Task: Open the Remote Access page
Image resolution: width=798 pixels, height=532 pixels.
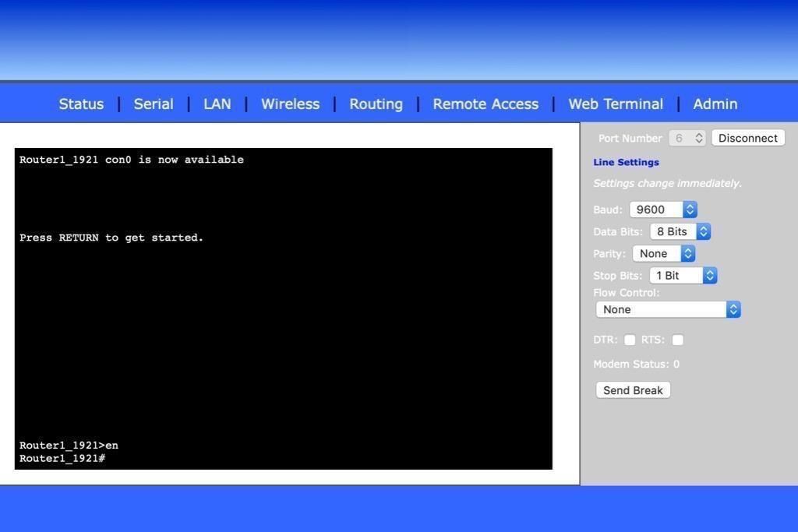Action: [x=485, y=104]
